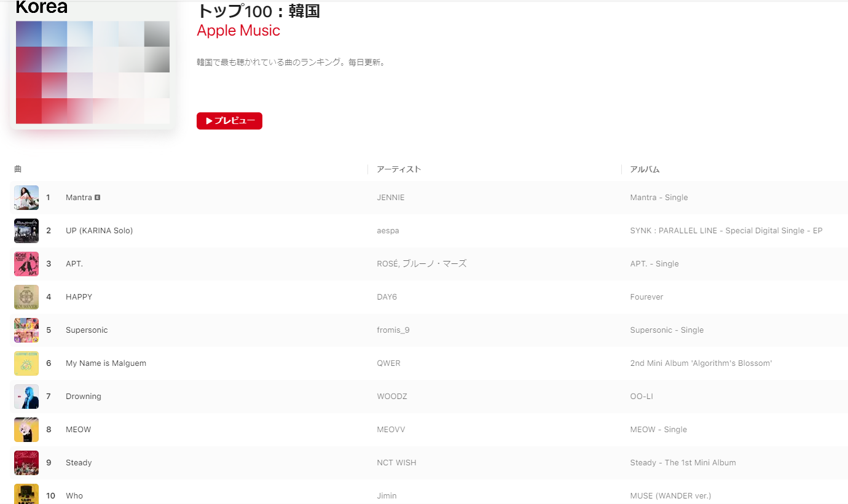Select the song title Mantra
Image resolution: width=848 pixels, height=504 pixels.
click(x=79, y=198)
